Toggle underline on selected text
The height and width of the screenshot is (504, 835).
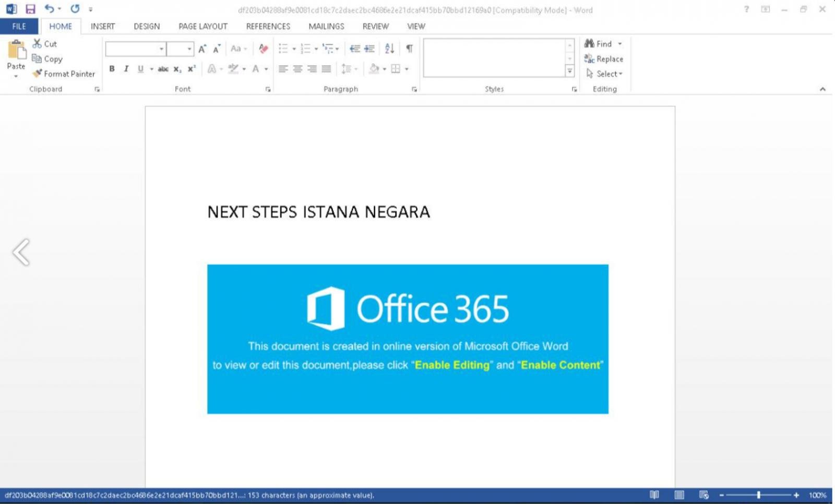coord(140,68)
